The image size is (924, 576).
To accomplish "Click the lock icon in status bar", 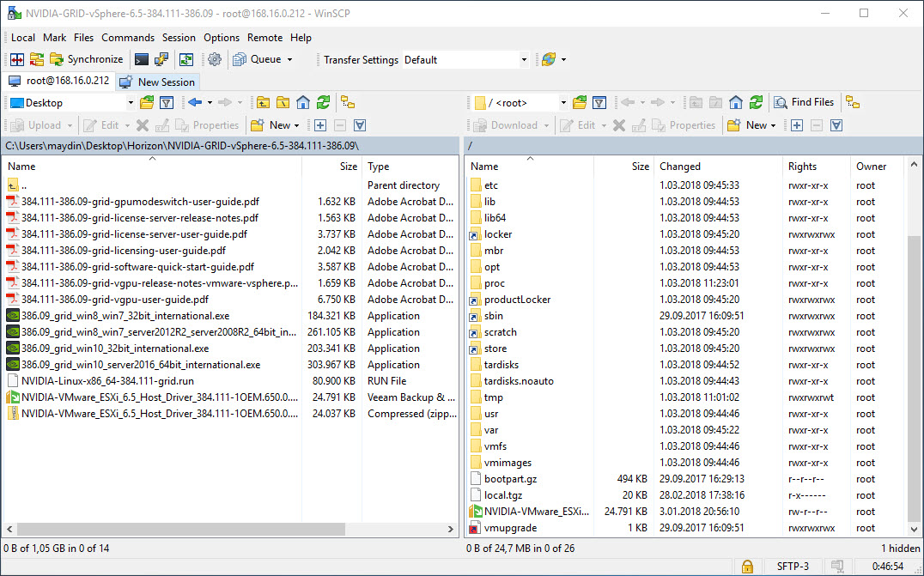I will point(747,567).
